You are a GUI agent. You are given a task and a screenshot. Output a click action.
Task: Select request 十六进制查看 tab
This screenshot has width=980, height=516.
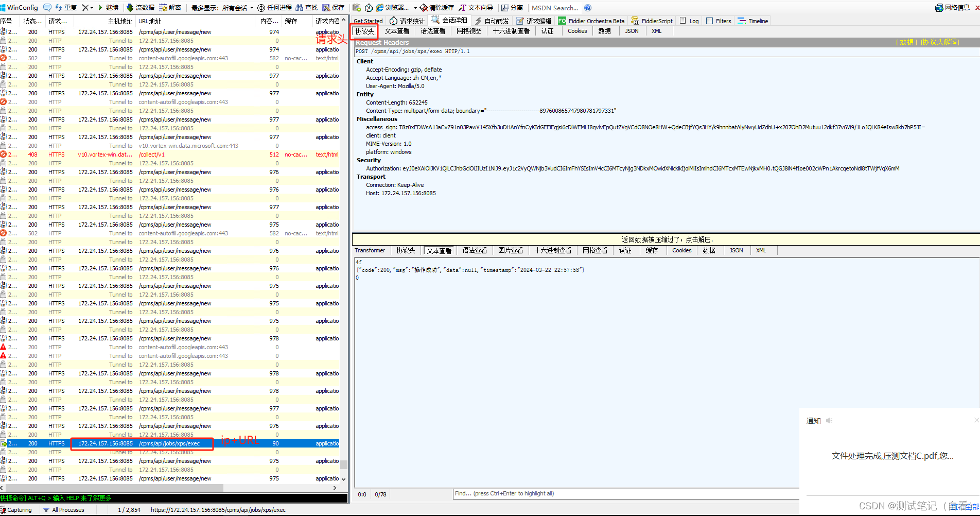coord(511,31)
